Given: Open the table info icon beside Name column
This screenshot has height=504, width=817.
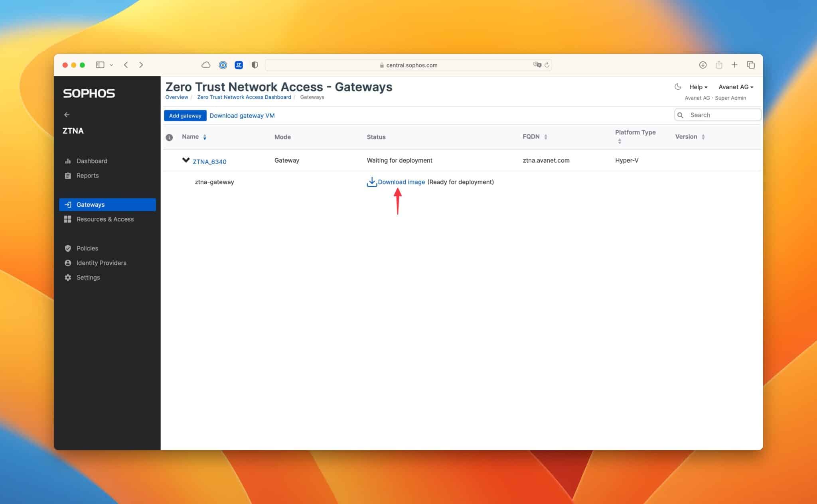Looking at the screenshot, I should tap(169, 137).
